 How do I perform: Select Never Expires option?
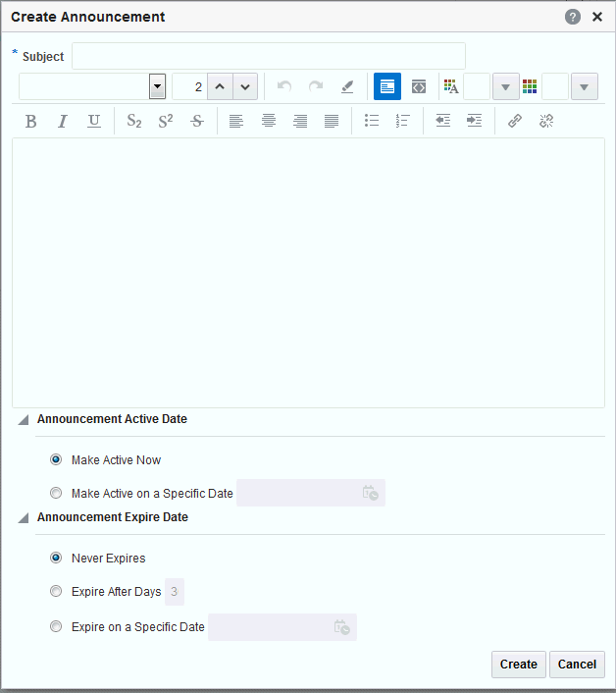(x=56, y=558)
